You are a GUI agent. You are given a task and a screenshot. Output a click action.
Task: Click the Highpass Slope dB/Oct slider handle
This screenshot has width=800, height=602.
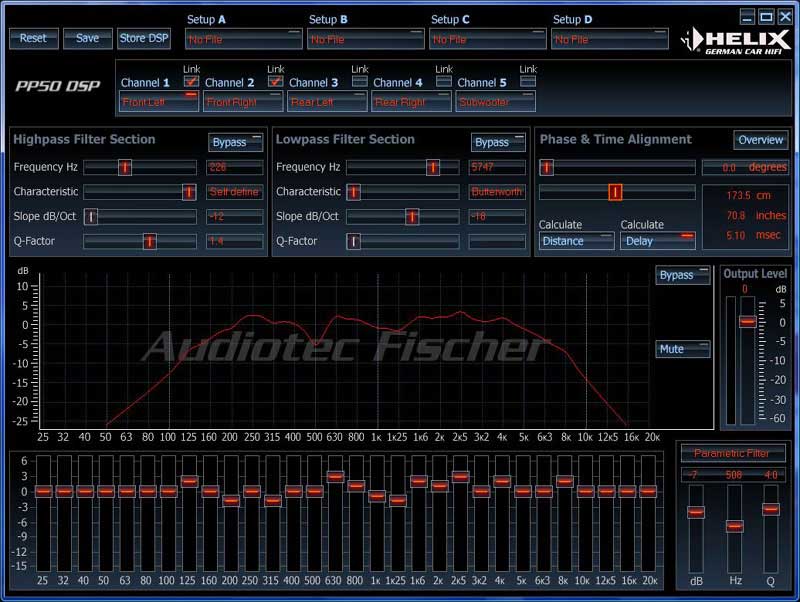click(x=91, y=216)
